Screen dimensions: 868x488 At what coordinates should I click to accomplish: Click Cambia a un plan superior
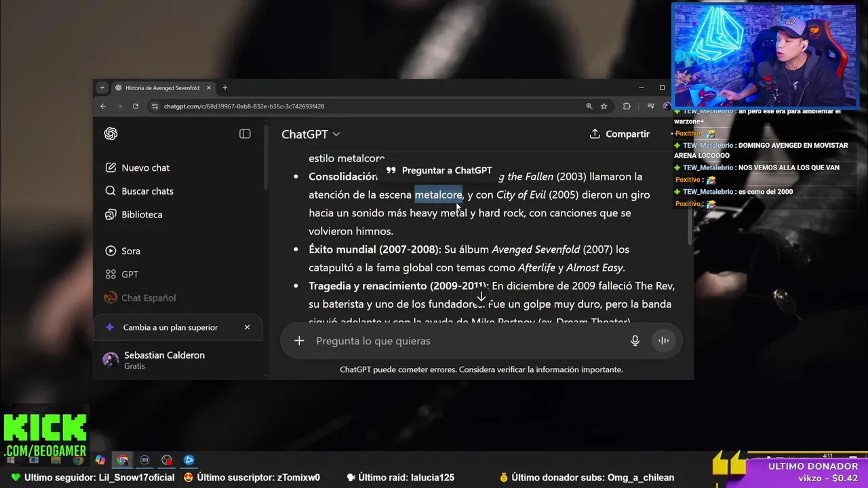[170, 327]
